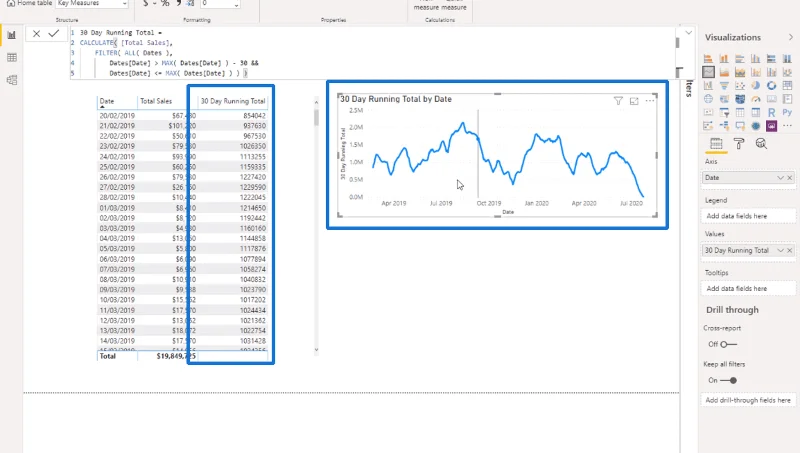Select the purple Power Apps visual
Screen dimensions: 800x453
coord(771,125)
